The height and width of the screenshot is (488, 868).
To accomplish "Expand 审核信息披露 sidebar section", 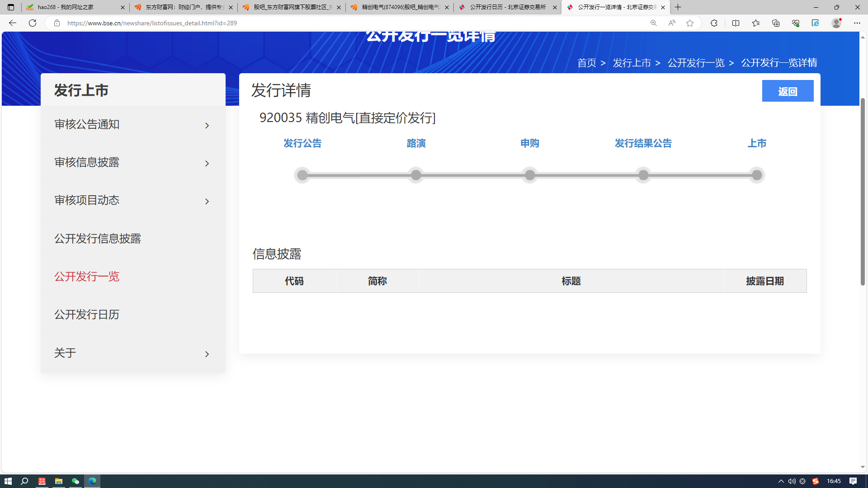I will coord(207,164).
